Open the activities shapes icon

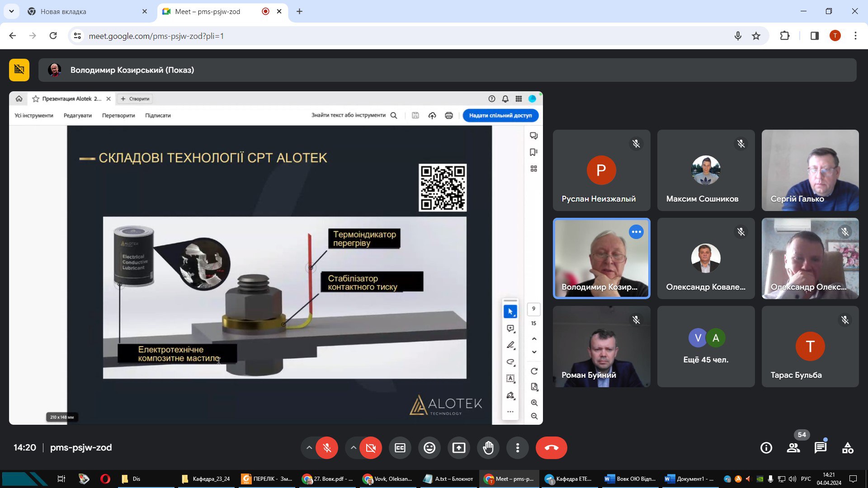848,448
